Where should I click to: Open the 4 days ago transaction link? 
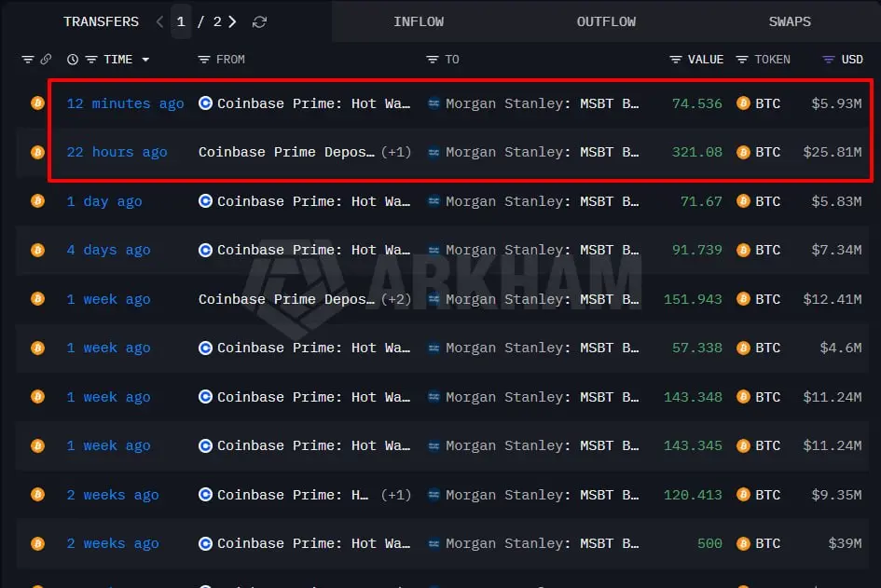(x=108, y=250)
